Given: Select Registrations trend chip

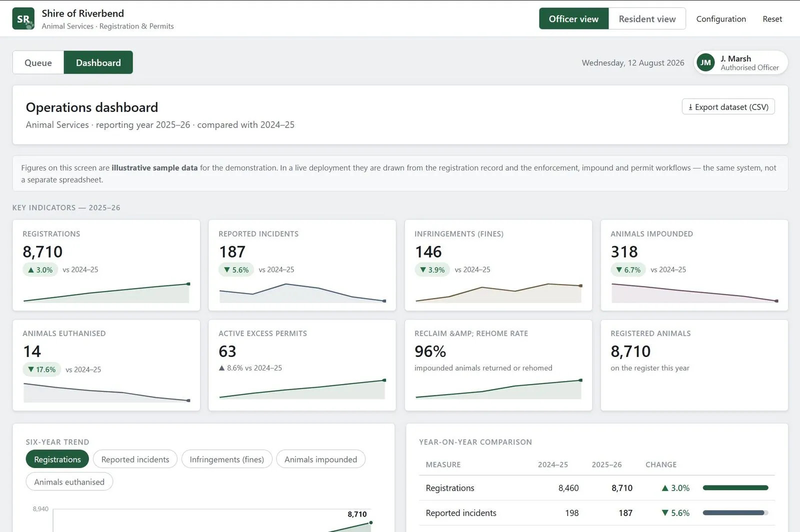Looking at the screenshot, I should point(57,459).
